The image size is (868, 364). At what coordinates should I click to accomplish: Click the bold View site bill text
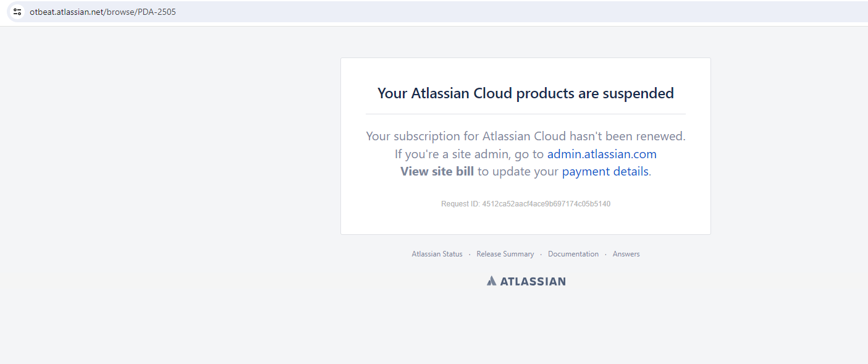click(x=437, y=171)
